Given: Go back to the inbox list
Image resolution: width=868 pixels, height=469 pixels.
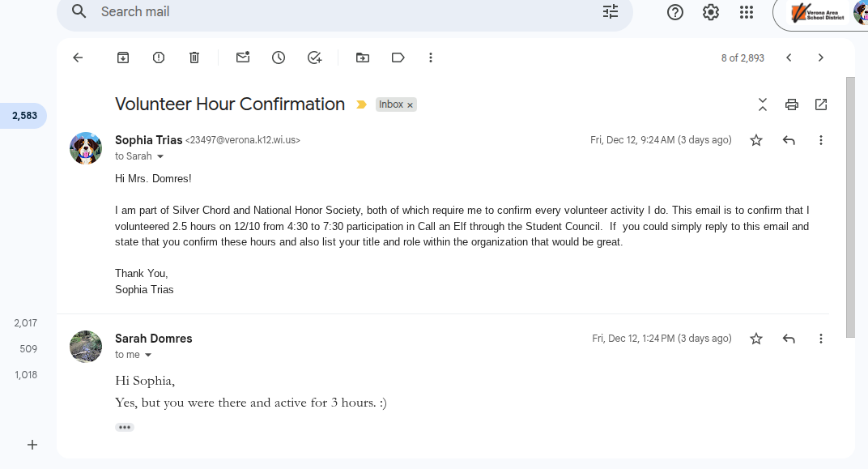Looking at the screenshot, I should 78,58.
